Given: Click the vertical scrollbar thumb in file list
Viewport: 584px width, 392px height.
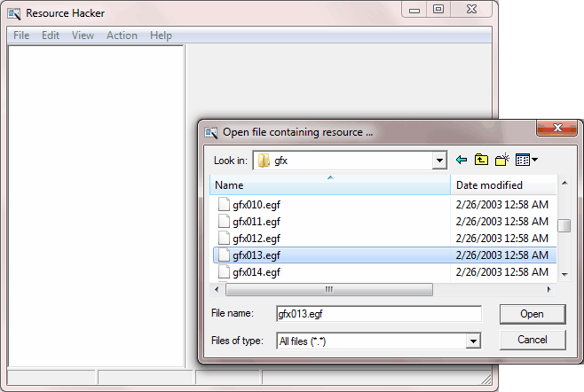Looking at the screenshot, I should 564,225.
